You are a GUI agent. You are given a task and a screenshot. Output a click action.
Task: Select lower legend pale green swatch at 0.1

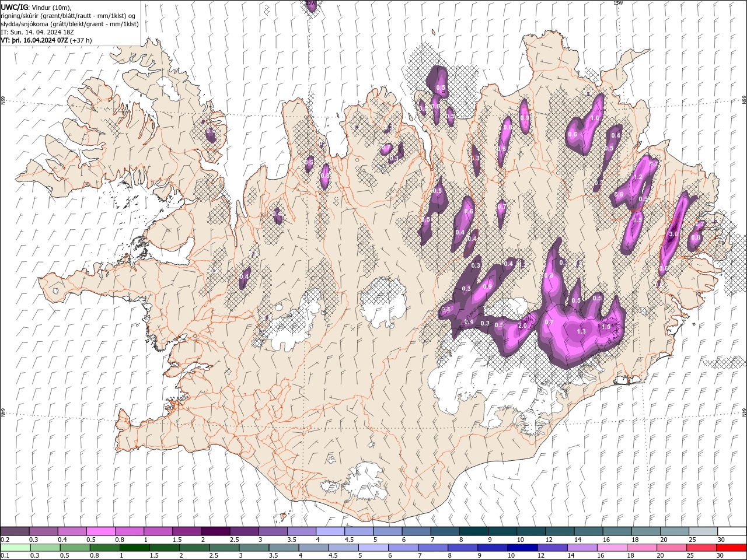15,548
